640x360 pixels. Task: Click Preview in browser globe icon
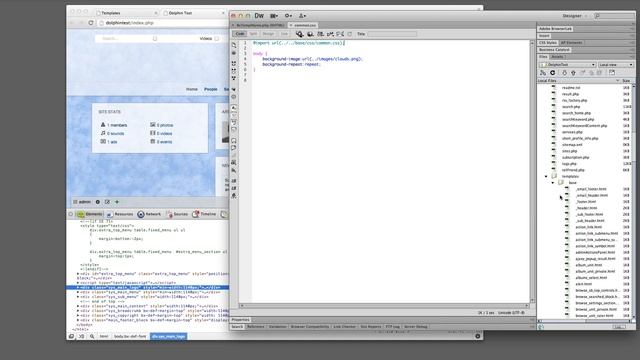tap(310, 34)
